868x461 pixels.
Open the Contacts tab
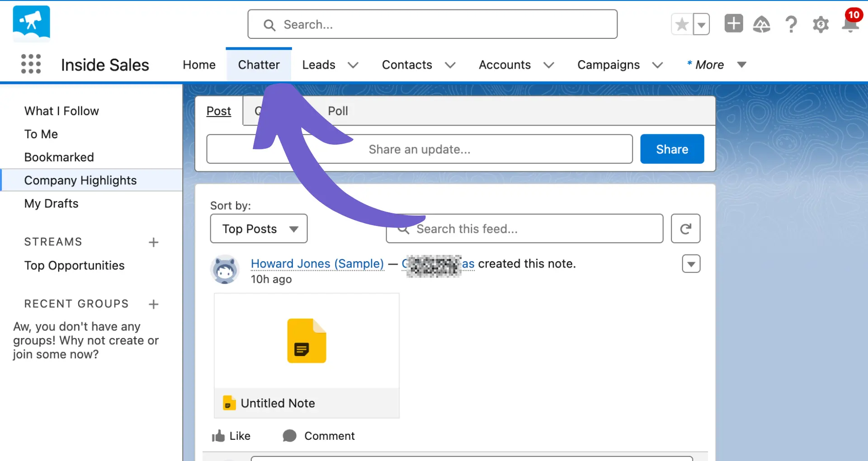tap(407, 65)
